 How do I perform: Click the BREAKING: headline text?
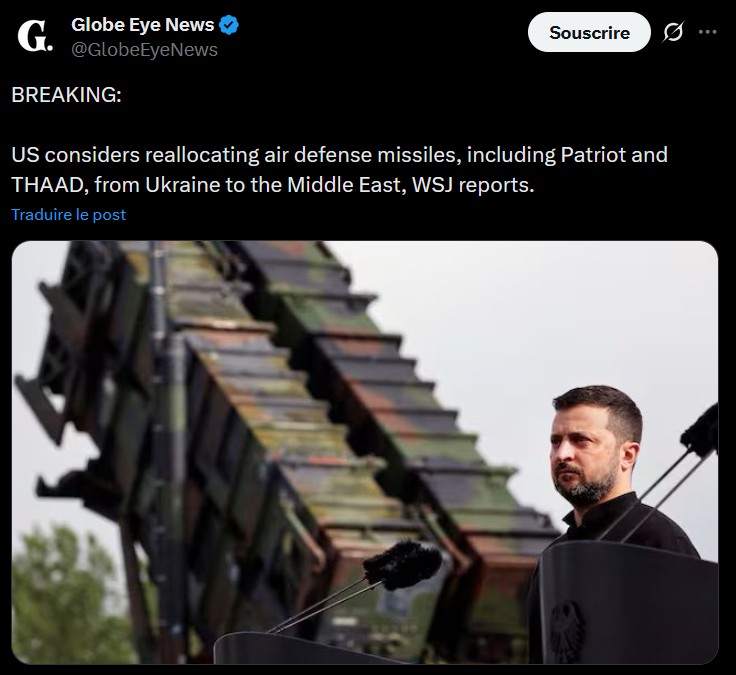click(x=66, y=95)
